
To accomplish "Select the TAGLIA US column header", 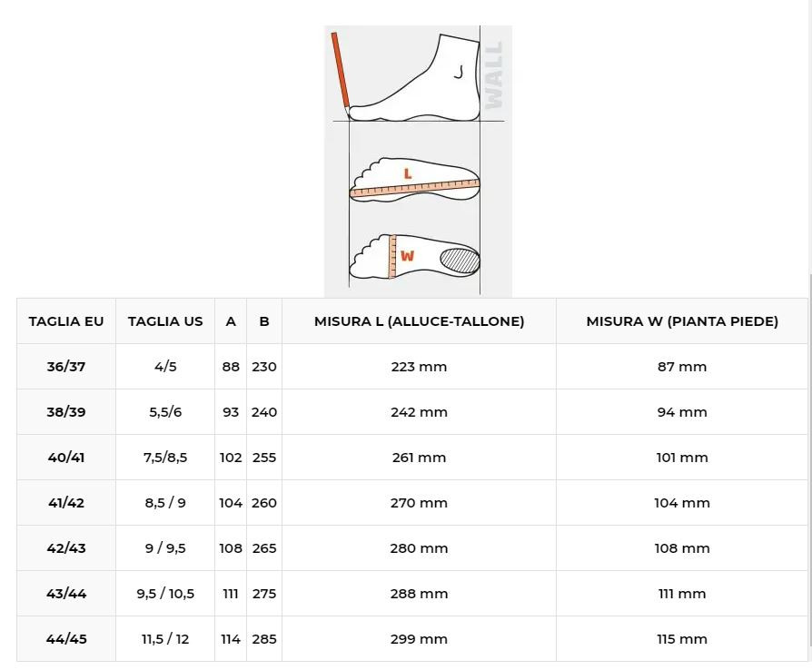I will 165,321.
